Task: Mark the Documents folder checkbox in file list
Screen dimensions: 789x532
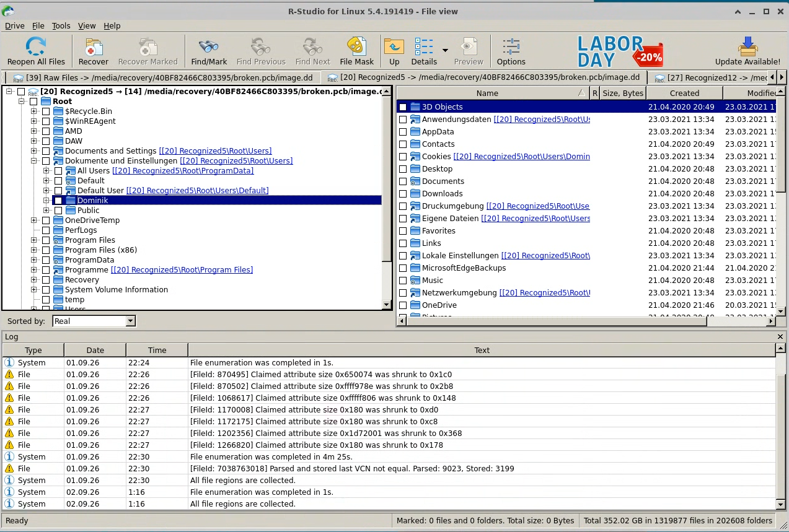Action: click(403, 181)
